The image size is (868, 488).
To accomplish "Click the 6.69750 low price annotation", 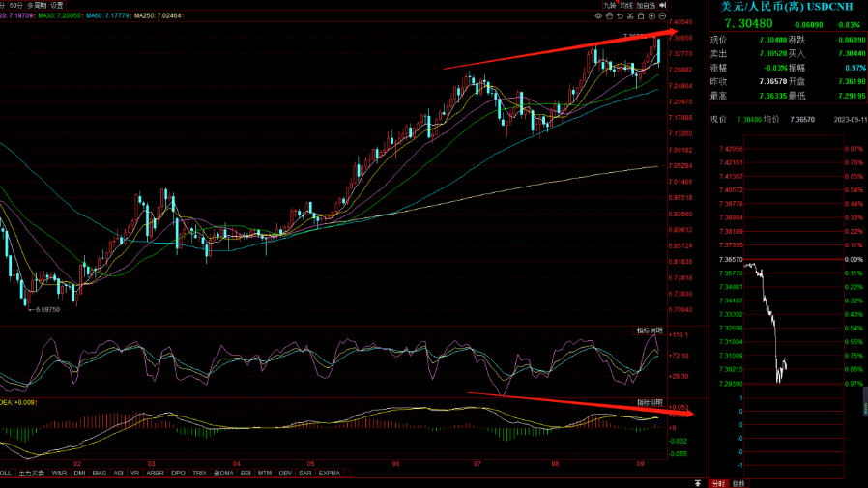I will click(x=47, y=310).
